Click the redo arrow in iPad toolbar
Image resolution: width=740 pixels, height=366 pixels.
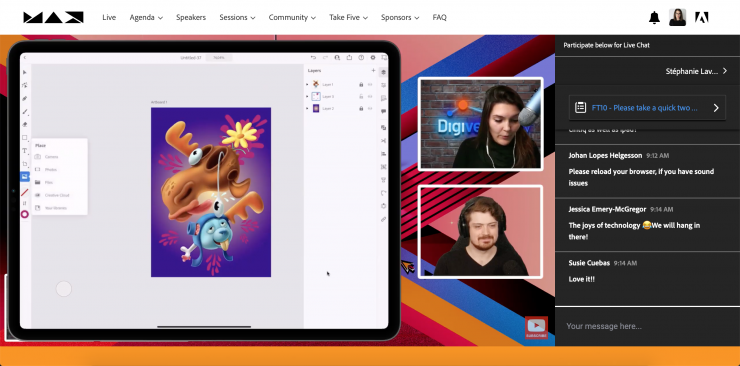(x=325, y=58)
